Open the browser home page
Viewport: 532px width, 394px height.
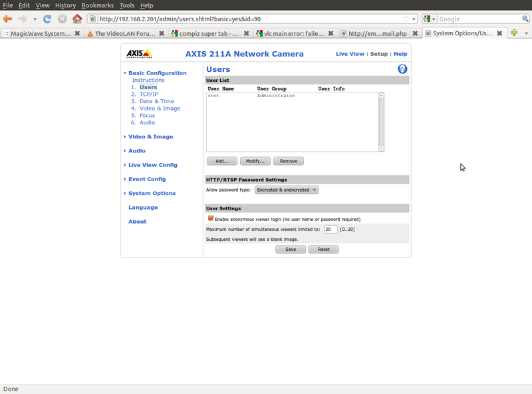point(77,19)
